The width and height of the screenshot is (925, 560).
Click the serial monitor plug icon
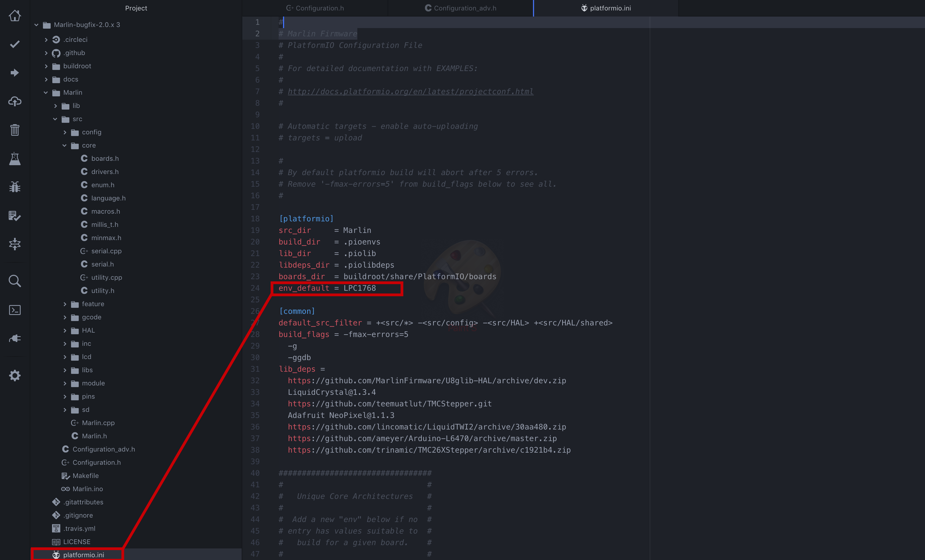point(15,339)
